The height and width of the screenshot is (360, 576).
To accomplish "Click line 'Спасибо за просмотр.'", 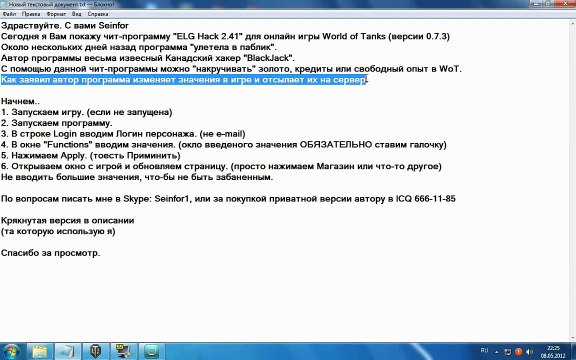I will click(50, 253).
